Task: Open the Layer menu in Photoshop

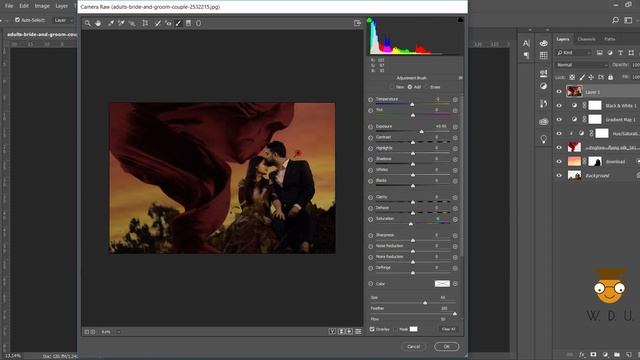Action: [62, 6]
